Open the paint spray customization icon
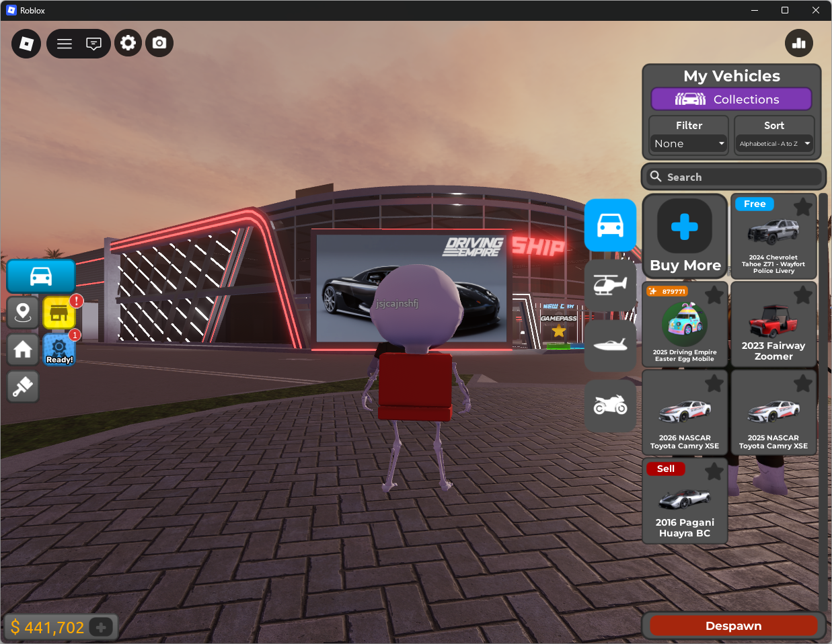This screenshot has height=644, width=832. [23, 387]
